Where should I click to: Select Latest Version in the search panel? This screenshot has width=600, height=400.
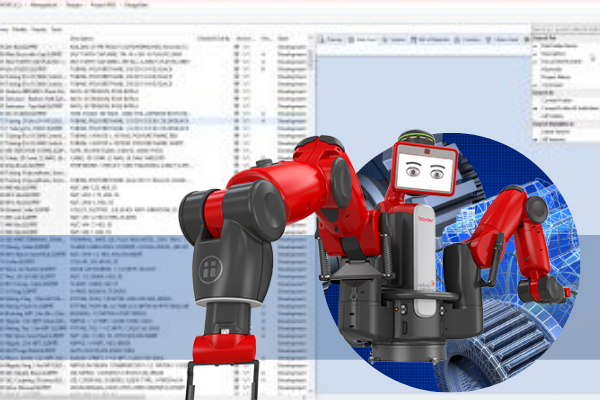(556, 132)
